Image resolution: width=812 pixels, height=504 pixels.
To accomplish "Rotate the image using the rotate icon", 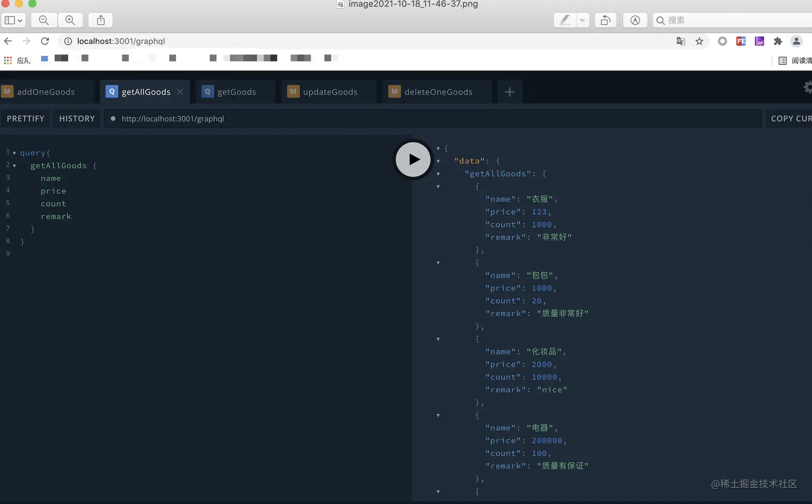I will coord(605,20).
